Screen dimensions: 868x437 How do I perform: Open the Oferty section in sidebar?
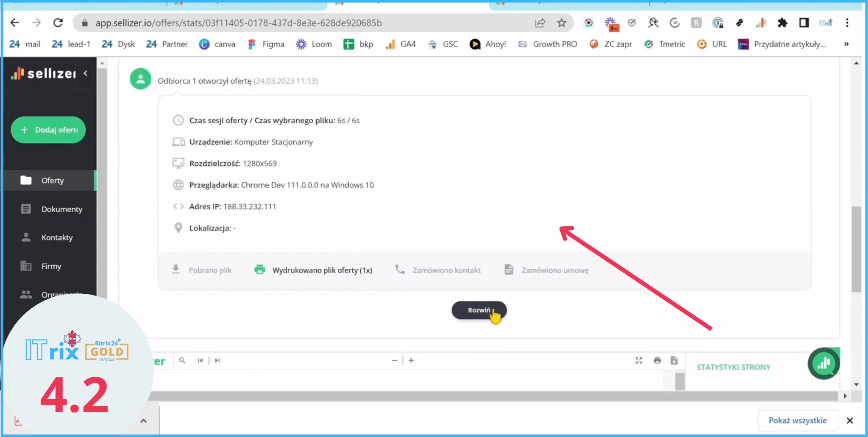coord(52,181)
